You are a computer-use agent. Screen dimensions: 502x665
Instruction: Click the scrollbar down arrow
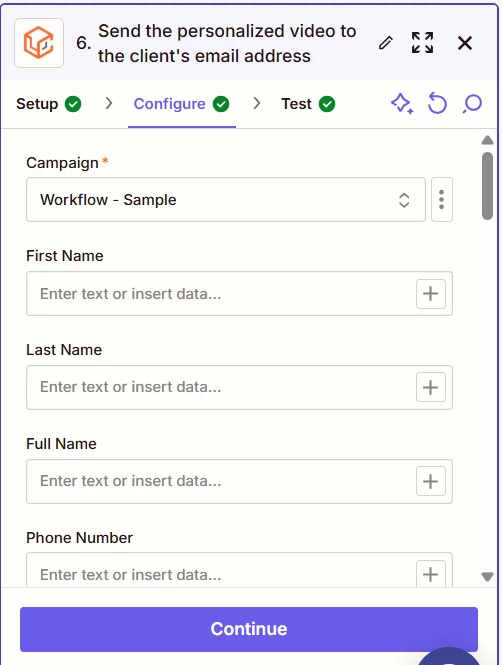pyautogui.click(x=488, y=577)
